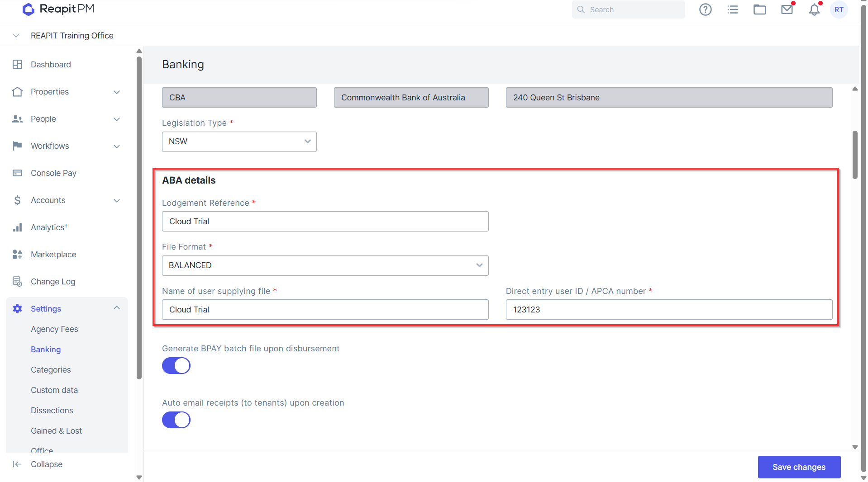The image size is (868, 482).
Task: Click the Name of user supplying file field
Action: coord(325,310)
